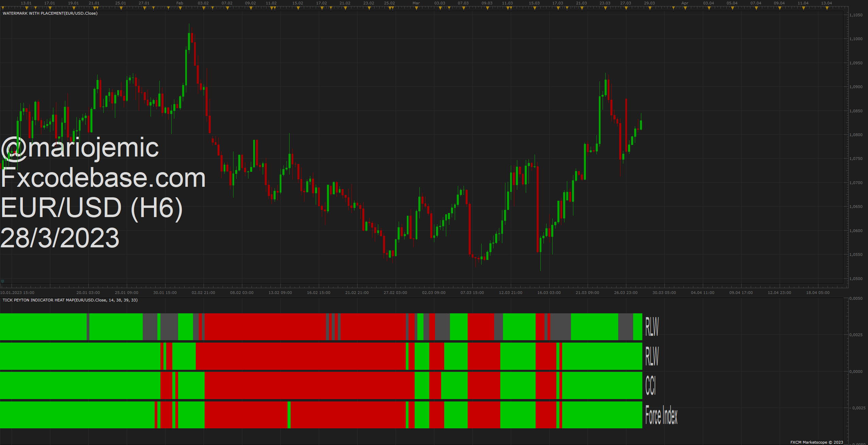Click the 16.03 03:00 time axis label
Image resolution: width=868 pixels, height=445 pixels.
click(549, 293)
